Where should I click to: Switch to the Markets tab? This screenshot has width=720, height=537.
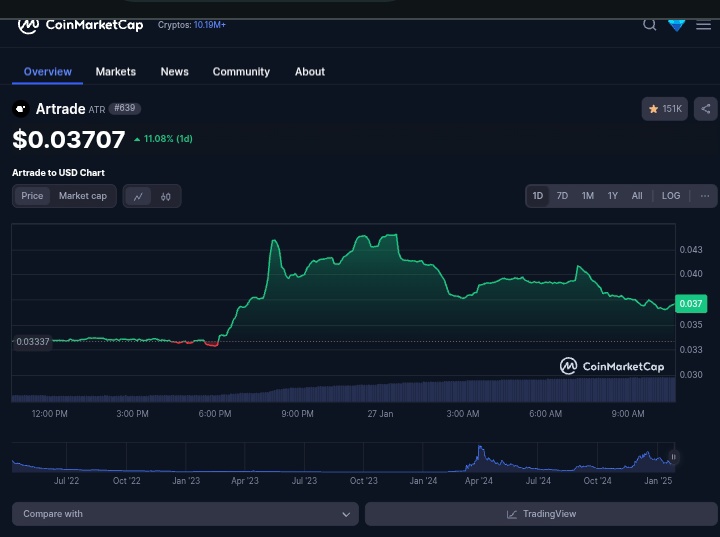116,72
